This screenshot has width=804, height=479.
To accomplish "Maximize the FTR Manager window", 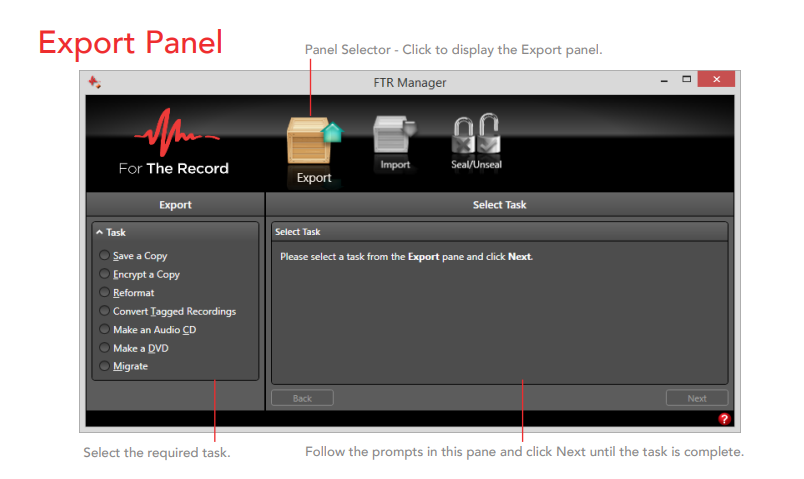I will point(687,79).
